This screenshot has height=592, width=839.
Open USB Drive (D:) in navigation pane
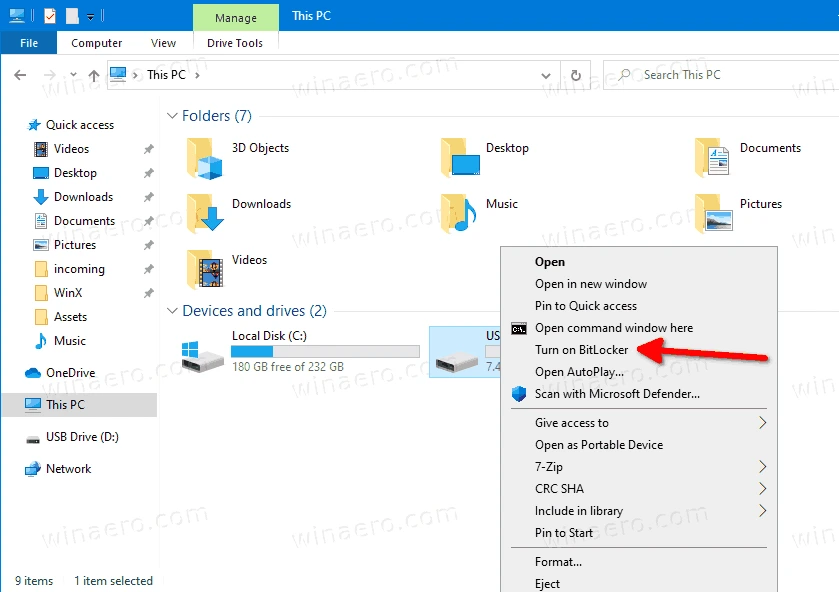(x=82, y=437)
